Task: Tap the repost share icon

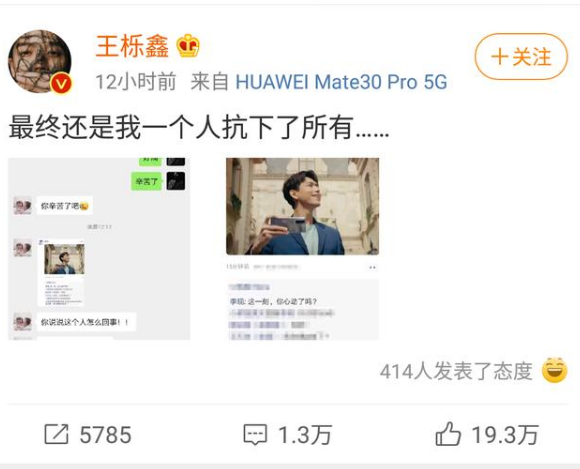Action: click(x=56, y=434)
